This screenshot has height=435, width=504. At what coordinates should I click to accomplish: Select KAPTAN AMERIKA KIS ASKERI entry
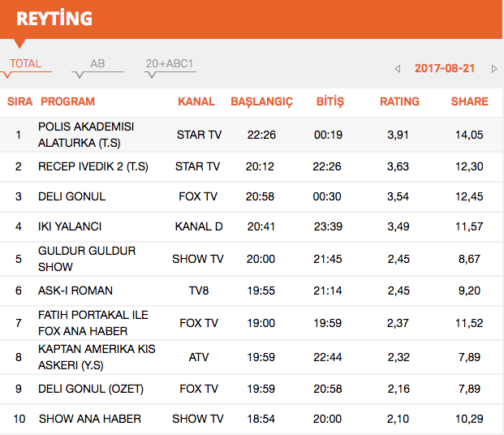click(x=97, y=356)
